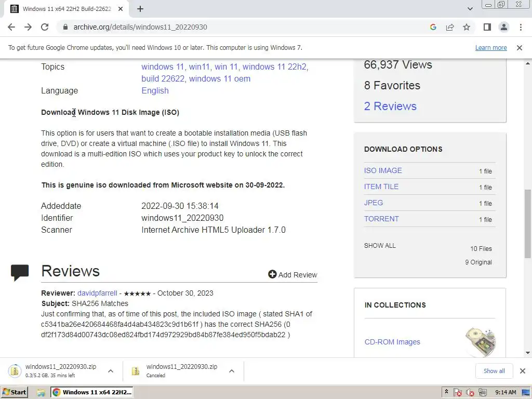Open the 'win11' topic link
Viewport: 532px width, 399px height.
coord(199,67)
